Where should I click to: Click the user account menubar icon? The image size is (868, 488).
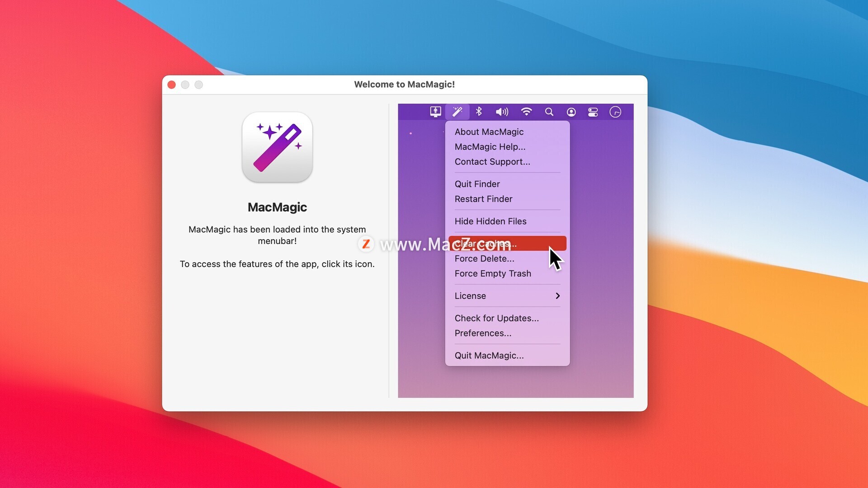pyautogui.click(x=571, y=112)
